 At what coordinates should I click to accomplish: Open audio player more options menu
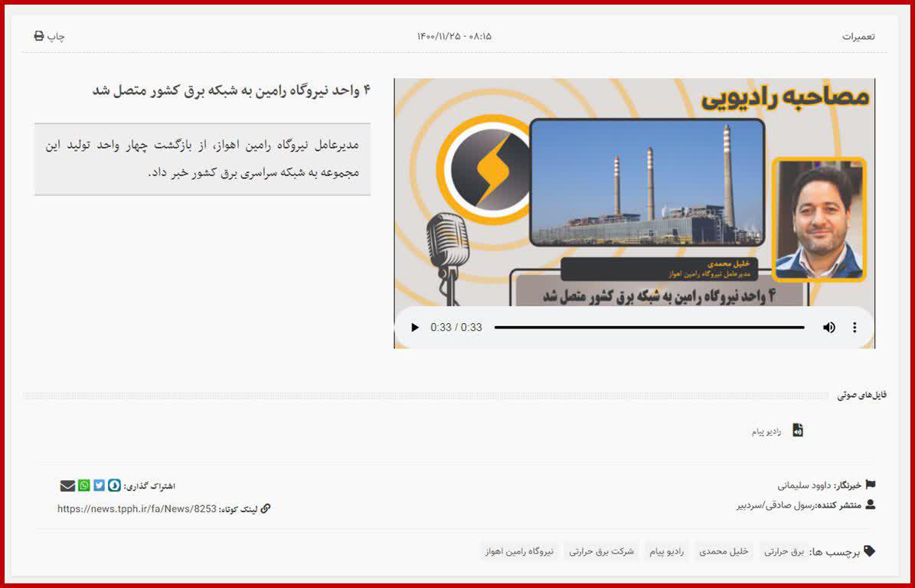(855, 327)
